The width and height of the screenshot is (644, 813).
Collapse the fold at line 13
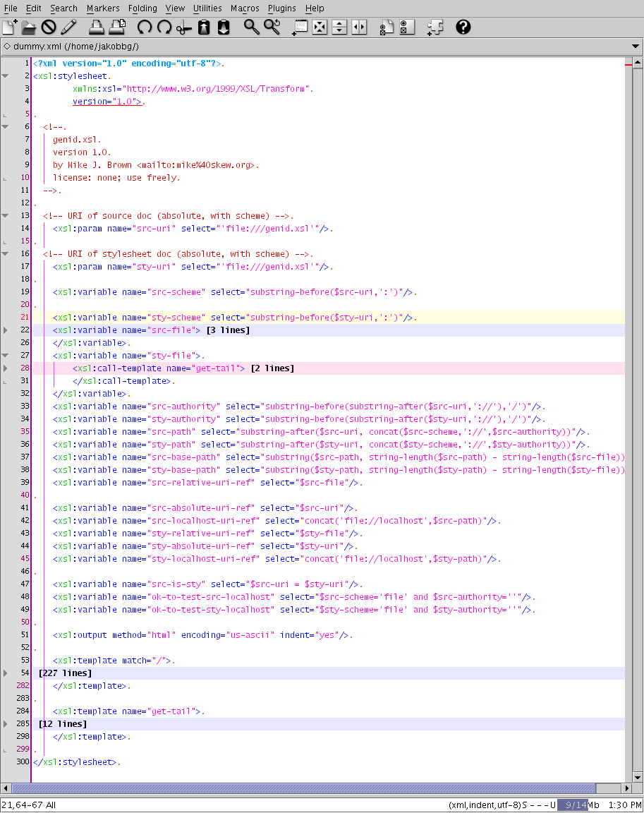coord(5,216)
